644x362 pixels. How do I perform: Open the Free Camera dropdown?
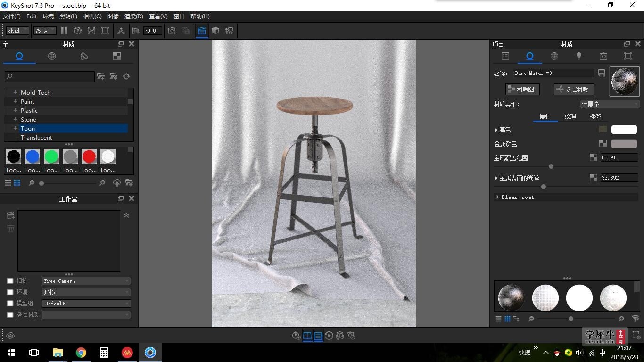pyautogui.click(x=86, y=281)
